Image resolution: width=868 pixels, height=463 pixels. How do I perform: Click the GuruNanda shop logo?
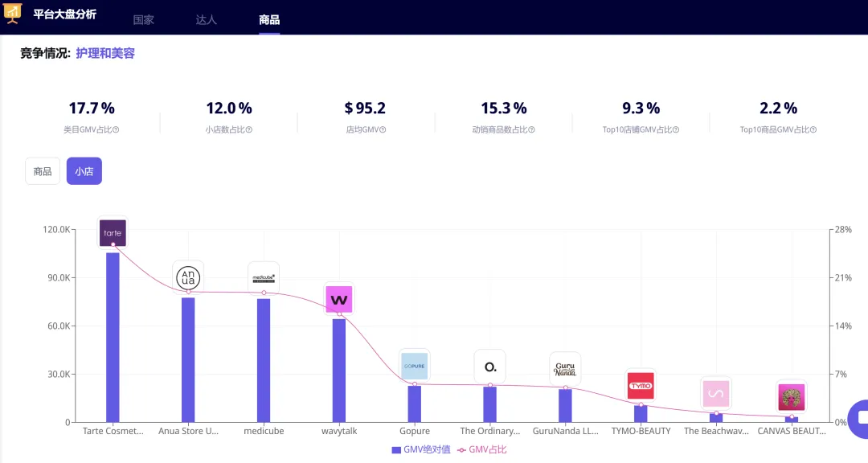coord(565,369)
